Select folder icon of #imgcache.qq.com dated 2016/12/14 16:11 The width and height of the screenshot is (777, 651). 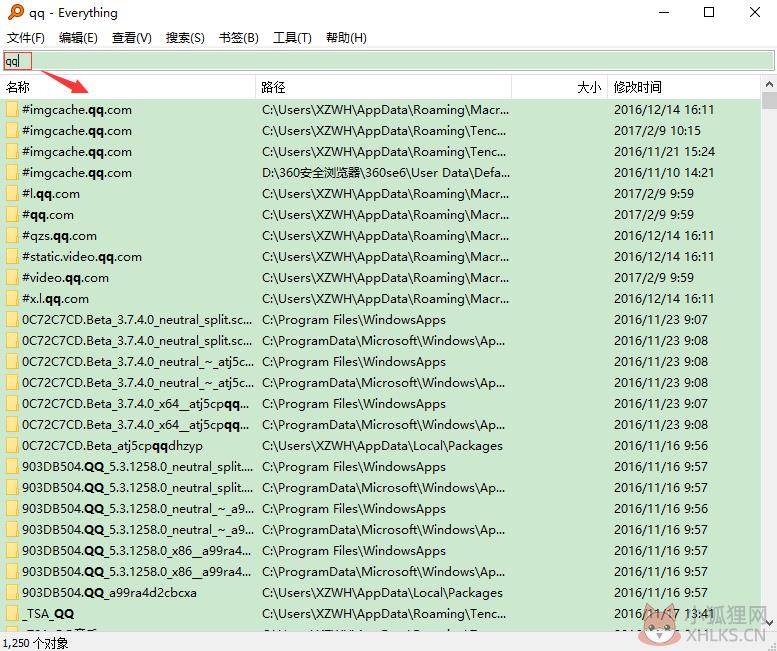[x=12, y=110]
